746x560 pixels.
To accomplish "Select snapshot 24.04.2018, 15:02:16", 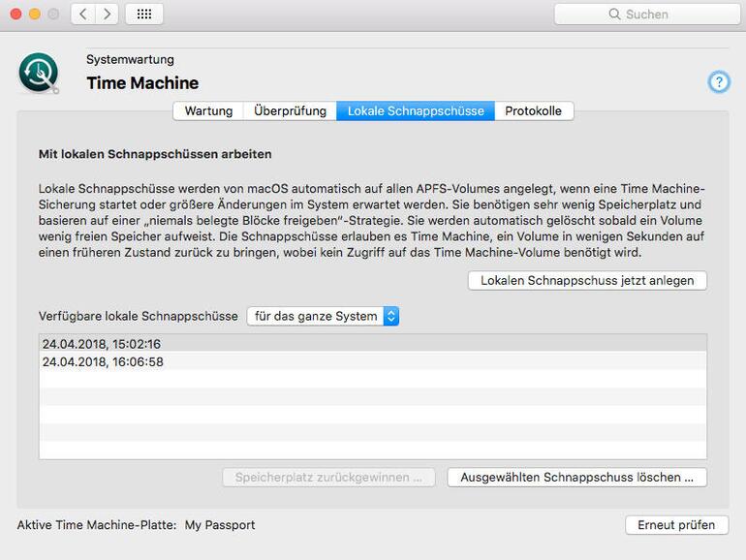I will (x=373, y=344).
